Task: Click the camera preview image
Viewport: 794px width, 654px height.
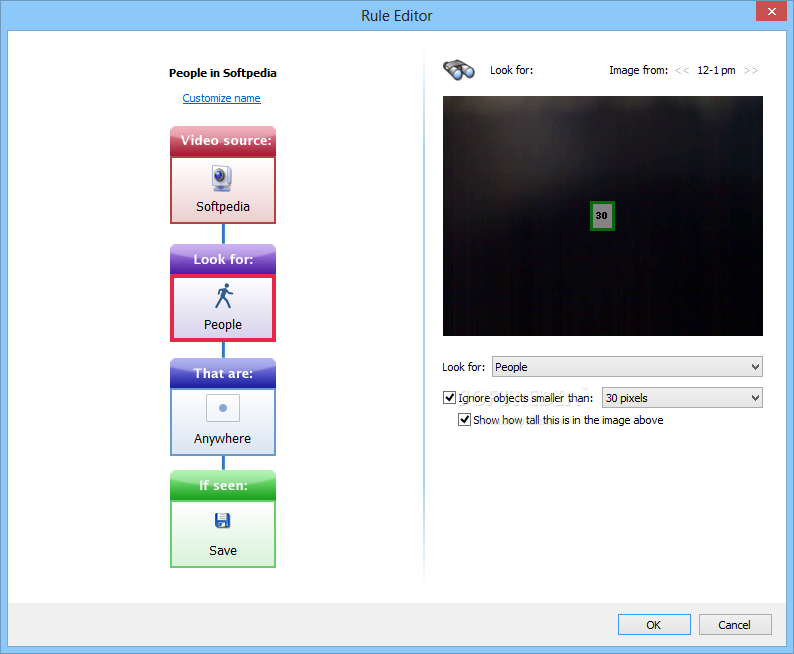Action: point(603,216)
